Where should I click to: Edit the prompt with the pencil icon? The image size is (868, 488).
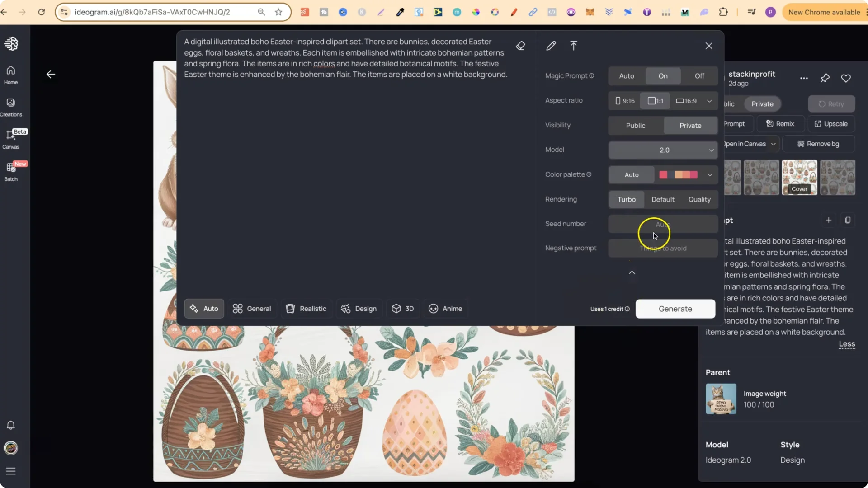551,46
